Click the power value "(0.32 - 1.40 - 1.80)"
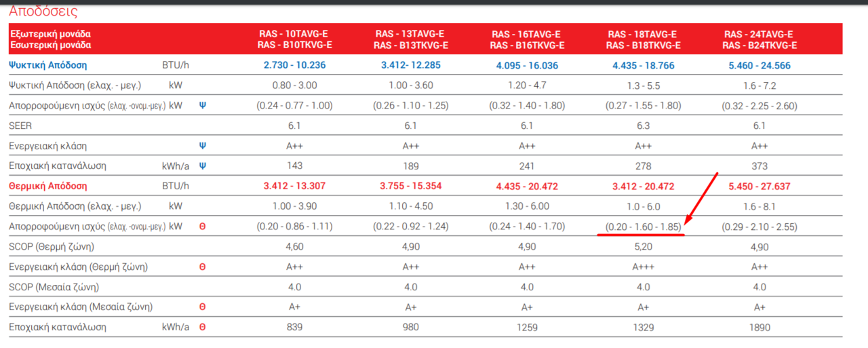Viewport: 868px width, 348px height. (x=527, y=106)
